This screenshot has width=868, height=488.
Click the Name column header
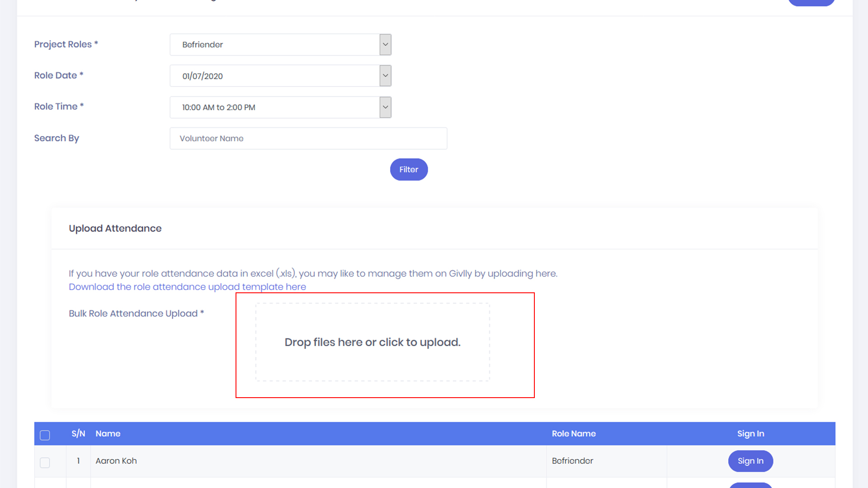point(108,434)
